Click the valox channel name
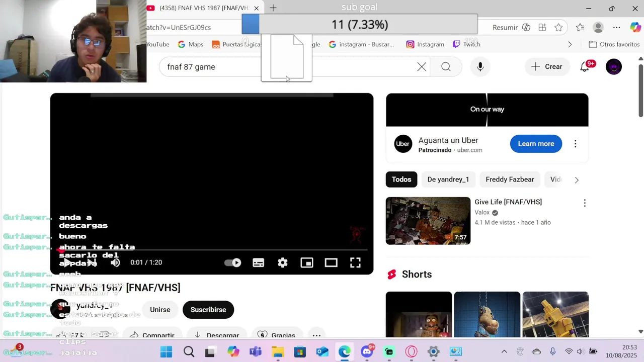The image size is (644, 362). (x=482, y=213)
